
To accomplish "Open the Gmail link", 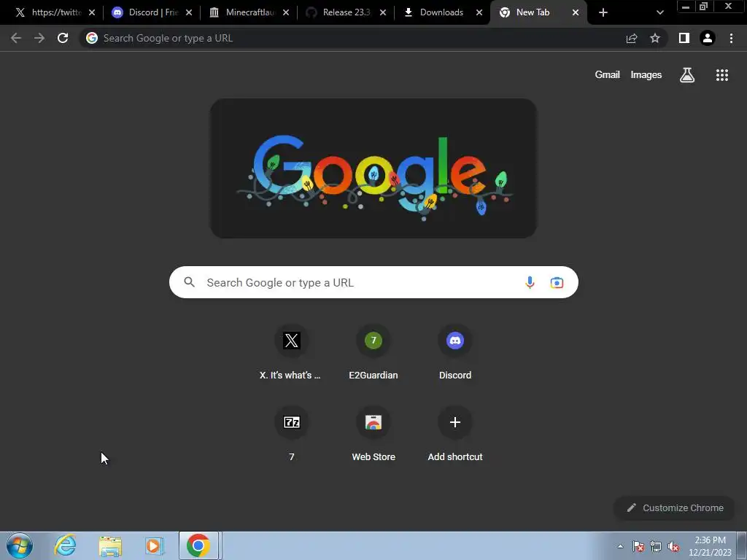I will click(x=607, y=75).
